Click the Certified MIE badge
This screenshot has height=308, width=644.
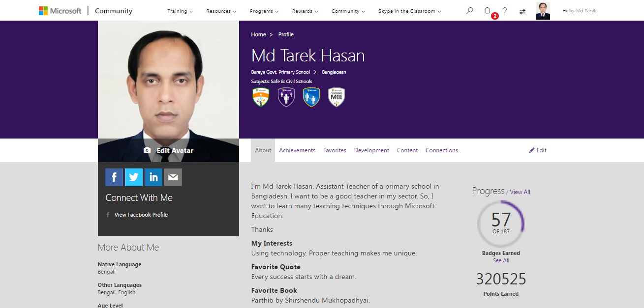[x=337, y=97]
